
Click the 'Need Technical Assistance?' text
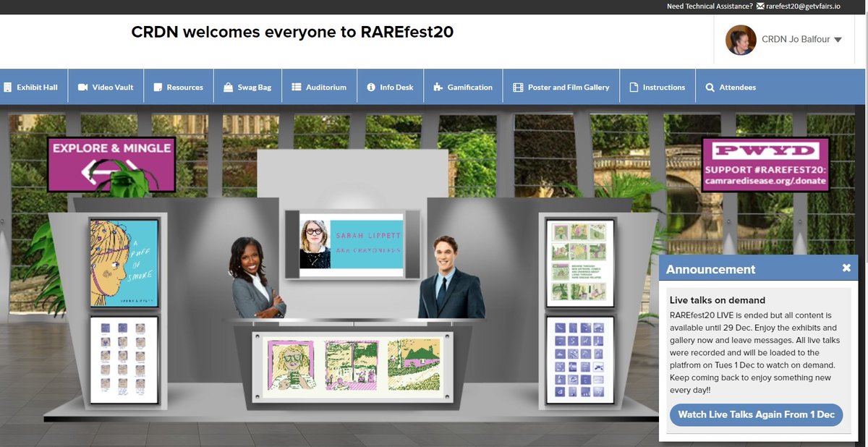coord(709,7)
